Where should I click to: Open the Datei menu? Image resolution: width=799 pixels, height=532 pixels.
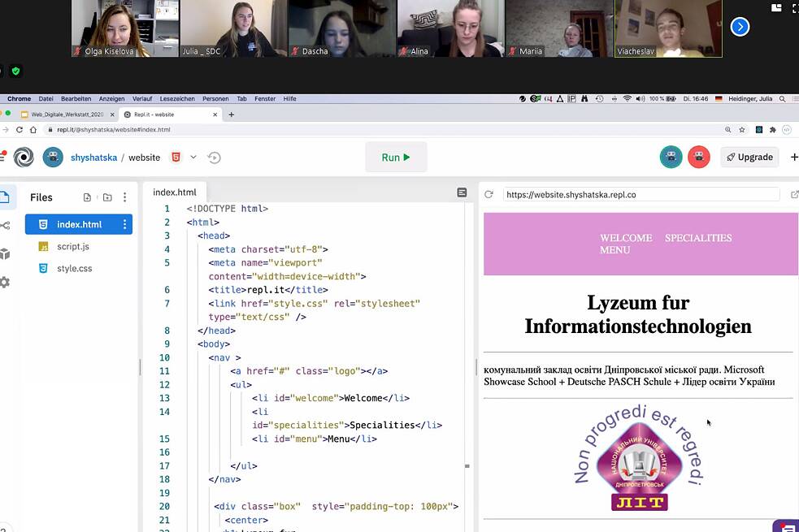pyautogui.click(x=46, y=99)
